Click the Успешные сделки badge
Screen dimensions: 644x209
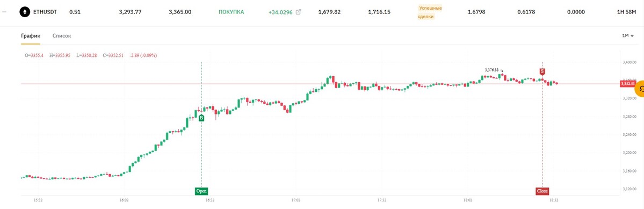coord(430,12)
